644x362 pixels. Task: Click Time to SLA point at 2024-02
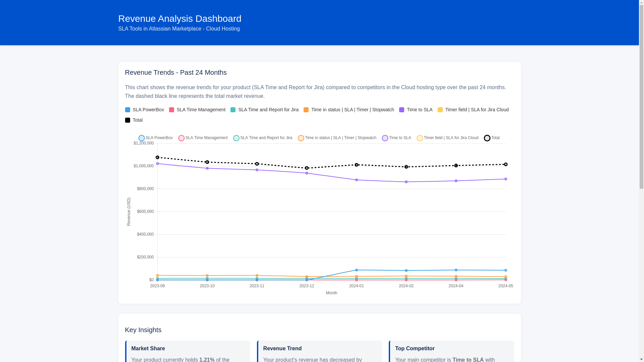pyautogui.click(x=406, y=182)
